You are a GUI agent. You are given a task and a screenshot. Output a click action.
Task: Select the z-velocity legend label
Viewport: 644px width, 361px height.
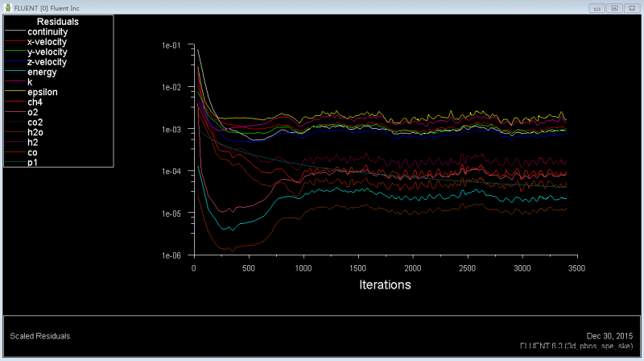47,62
